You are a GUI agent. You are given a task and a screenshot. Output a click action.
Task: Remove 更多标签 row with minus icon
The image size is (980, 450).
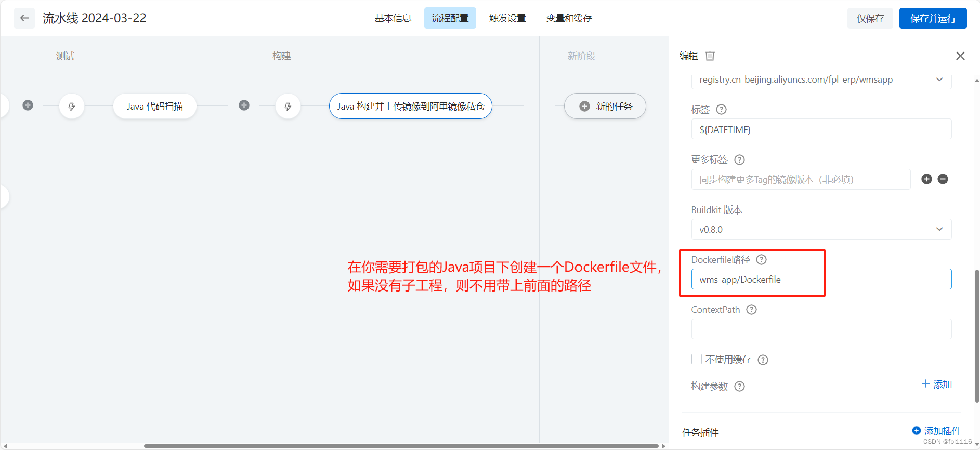(943, 179)
